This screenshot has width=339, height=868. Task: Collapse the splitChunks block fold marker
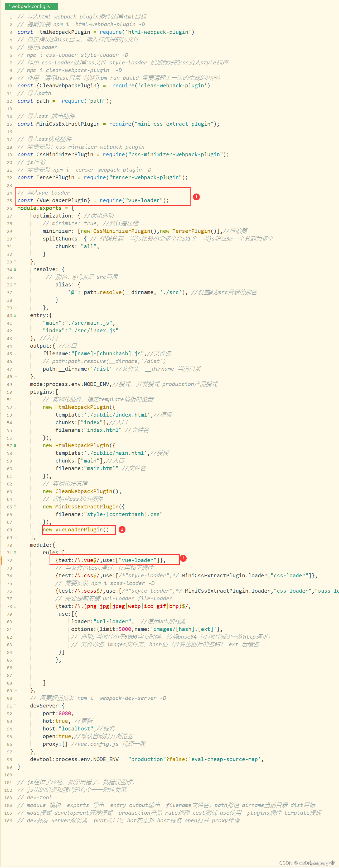(x=15, y=239)
